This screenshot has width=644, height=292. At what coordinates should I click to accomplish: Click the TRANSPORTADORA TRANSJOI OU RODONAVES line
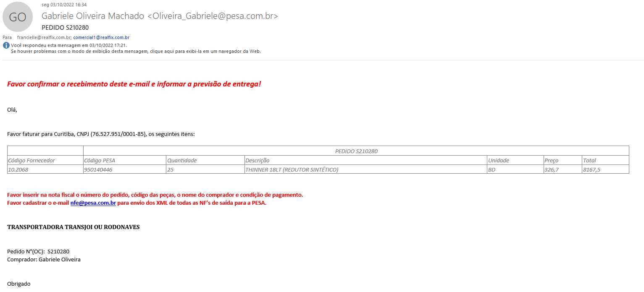click(73, 227)
